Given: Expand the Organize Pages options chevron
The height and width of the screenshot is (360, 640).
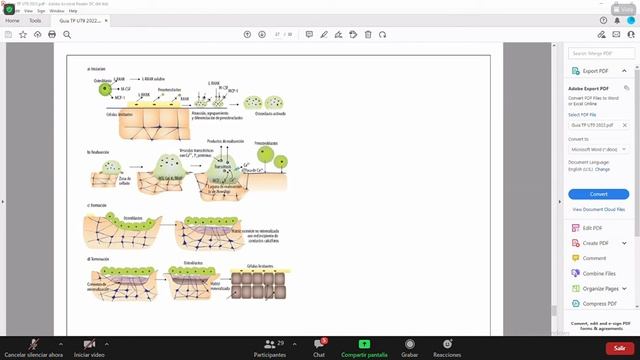Looking at the screenshot, I should tap(624, 289).
